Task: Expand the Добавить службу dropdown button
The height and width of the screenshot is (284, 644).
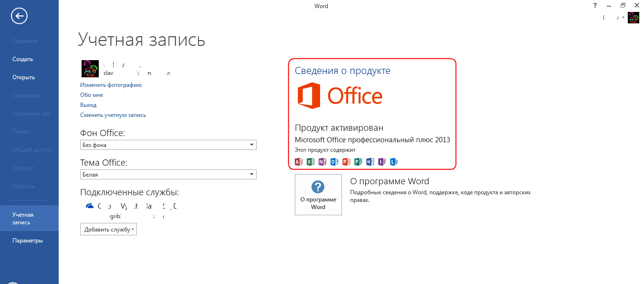Action: 108,230
